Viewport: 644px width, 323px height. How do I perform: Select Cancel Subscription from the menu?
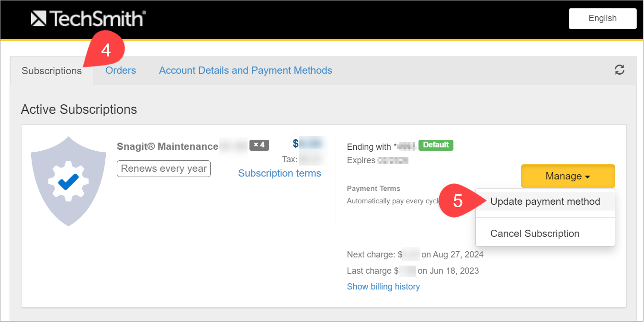pyautogui.click(x=534, y=234)
